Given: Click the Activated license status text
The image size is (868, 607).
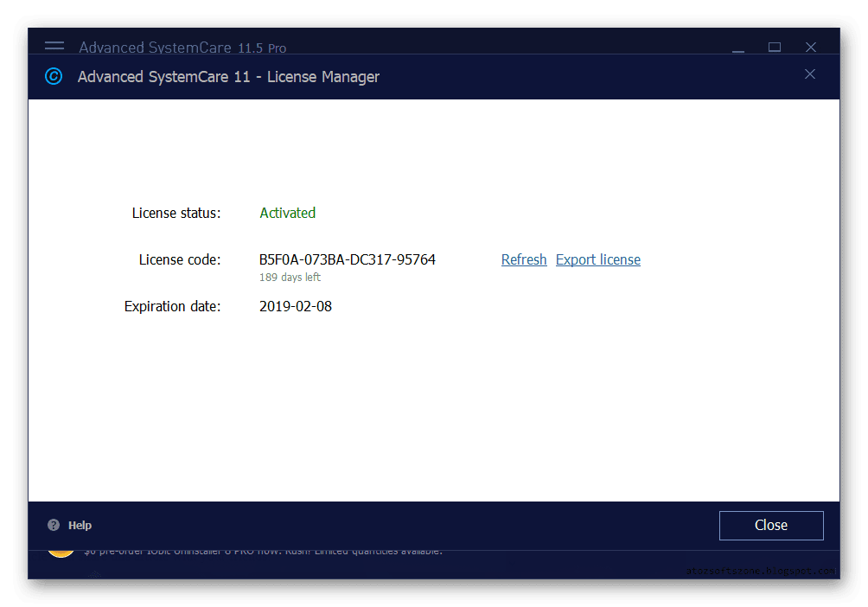Looking at the screenshot, I should [287, 213].
